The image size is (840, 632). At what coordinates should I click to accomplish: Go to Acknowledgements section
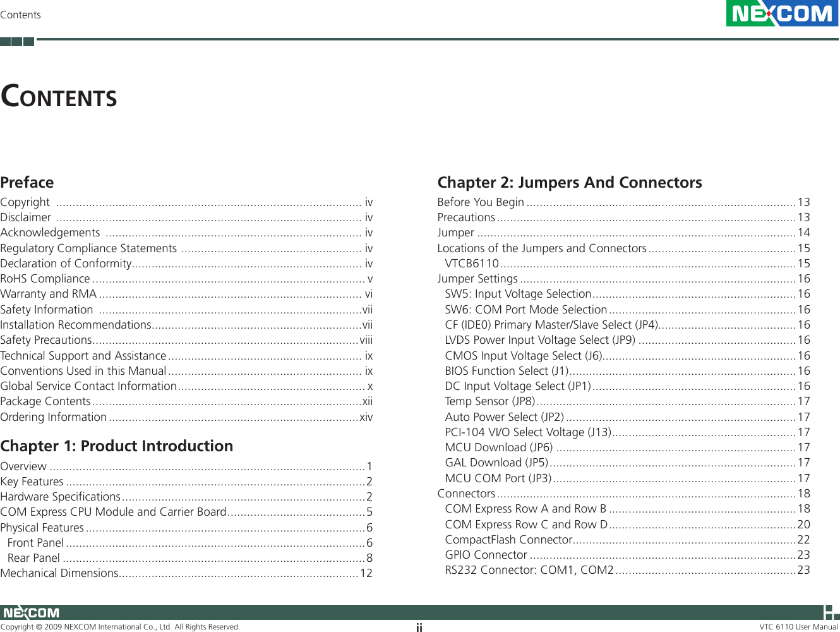click(186, 233)
